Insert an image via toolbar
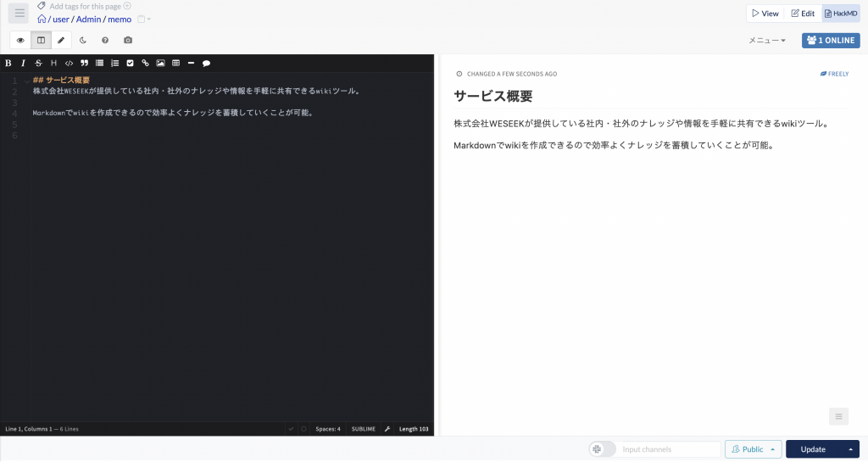This screenshot has width=868, height=462. click(160, 63)
